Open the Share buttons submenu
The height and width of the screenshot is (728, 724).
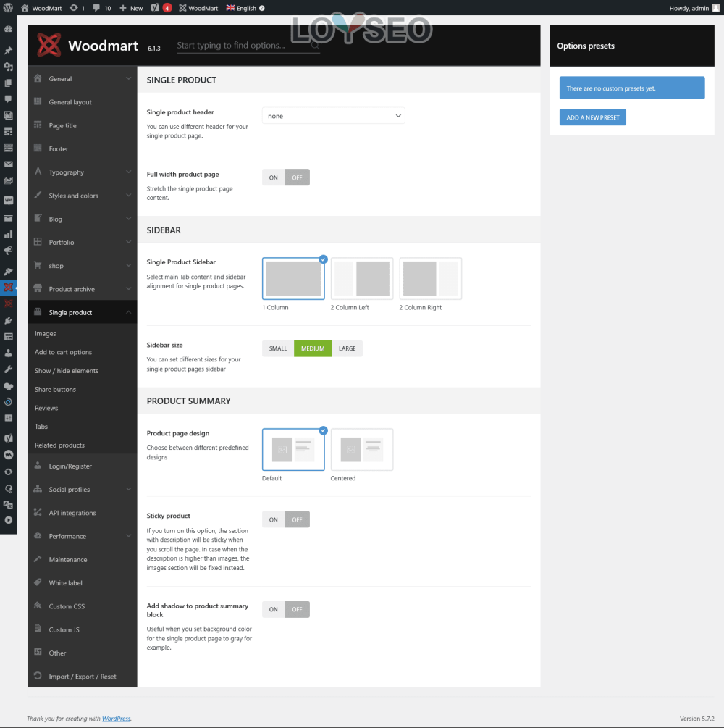55,389
